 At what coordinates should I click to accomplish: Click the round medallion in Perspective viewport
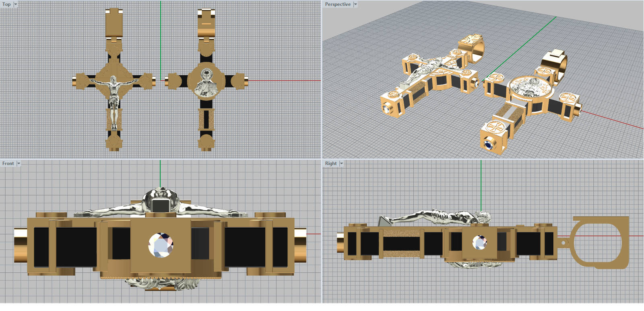pyautogui.click(x=529, y=87)
